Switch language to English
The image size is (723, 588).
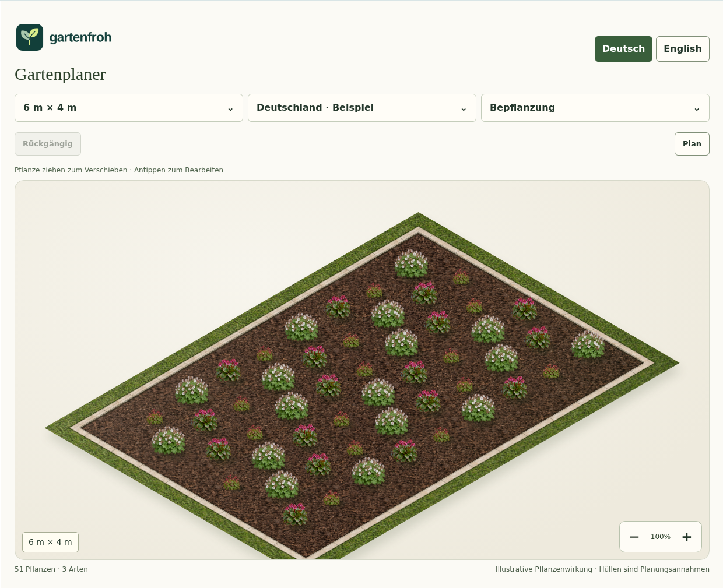(x=683, y=49)
